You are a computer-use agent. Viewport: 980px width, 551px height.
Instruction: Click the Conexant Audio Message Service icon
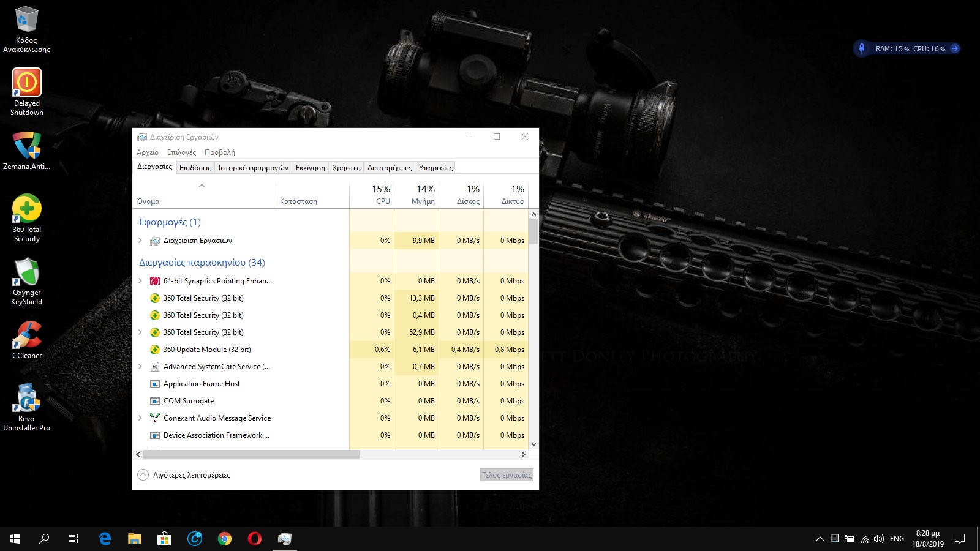coord(155,418)
